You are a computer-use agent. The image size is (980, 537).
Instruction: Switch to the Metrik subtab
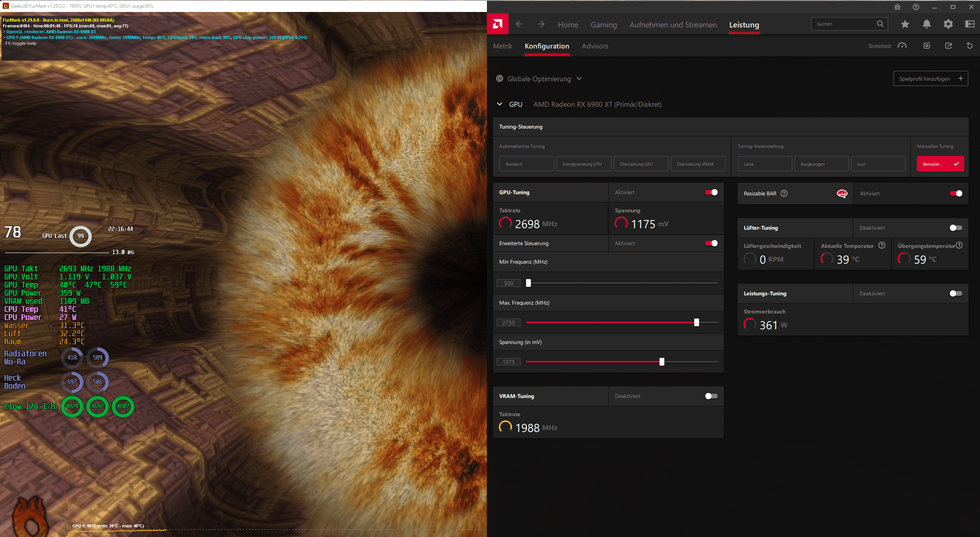502,46
